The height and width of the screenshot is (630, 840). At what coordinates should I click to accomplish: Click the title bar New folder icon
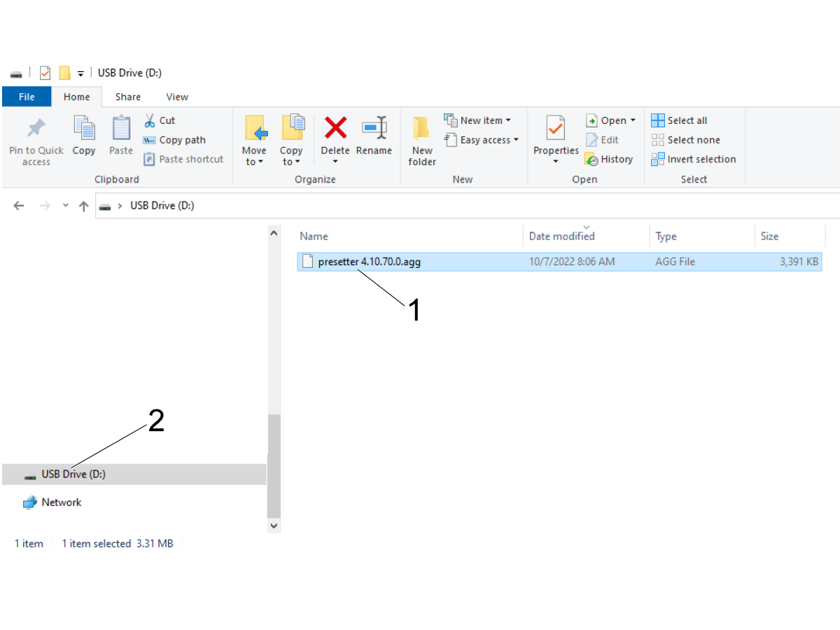click(64, 73)
